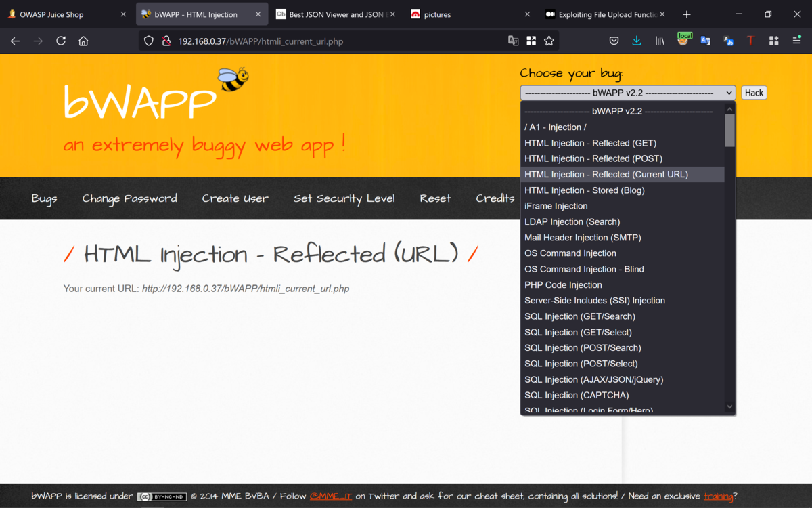Open Create User in navigation bar
The height and width of the screenshot is (508, 812).
point(235,198)
